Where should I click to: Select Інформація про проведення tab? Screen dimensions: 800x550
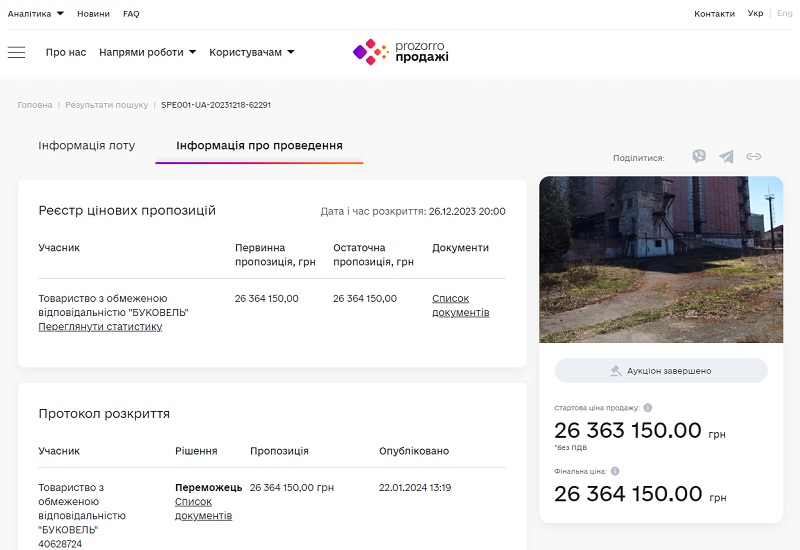point(259,145)
